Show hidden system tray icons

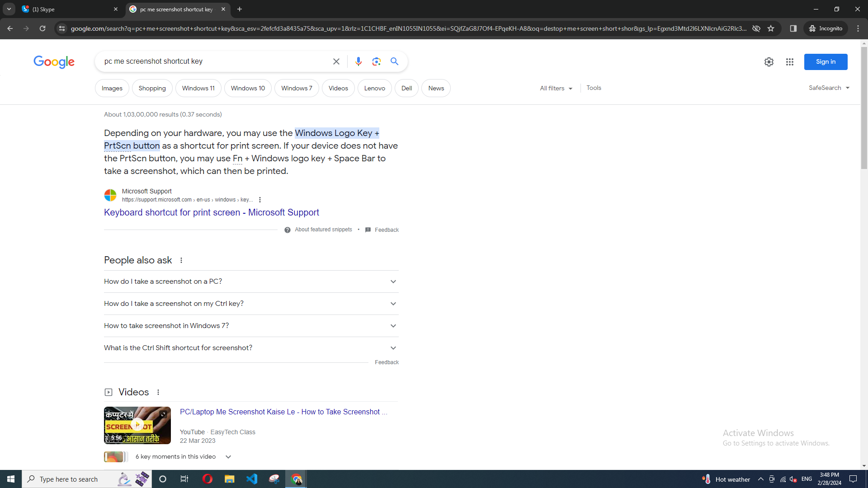point(761,479)
